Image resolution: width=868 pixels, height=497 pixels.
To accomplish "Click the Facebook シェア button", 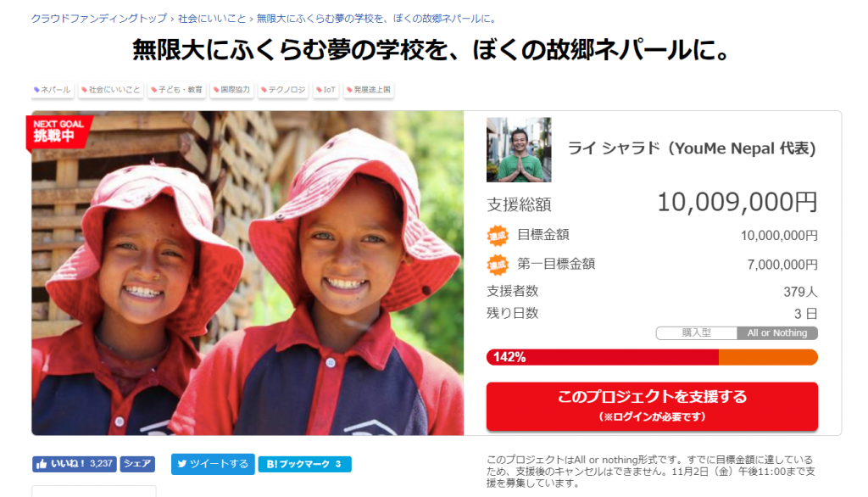I will pyautogui.click(x=137, y=464).
